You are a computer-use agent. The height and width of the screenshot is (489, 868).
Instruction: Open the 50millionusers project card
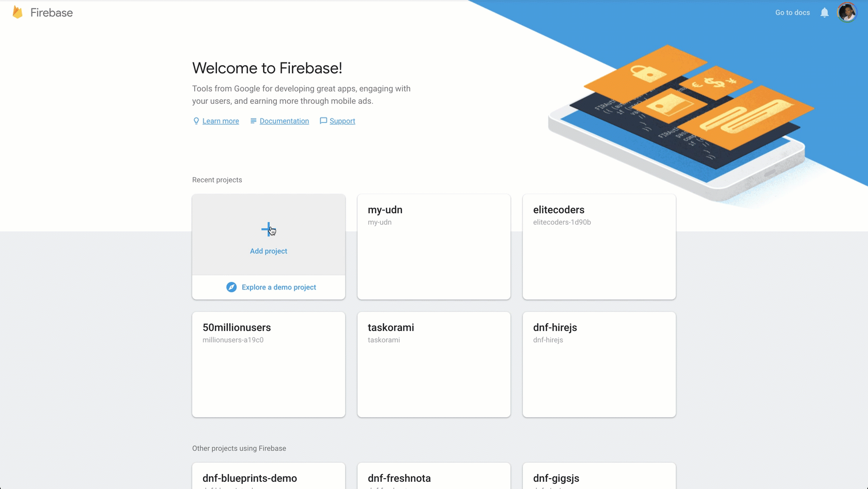click(269, 365)
